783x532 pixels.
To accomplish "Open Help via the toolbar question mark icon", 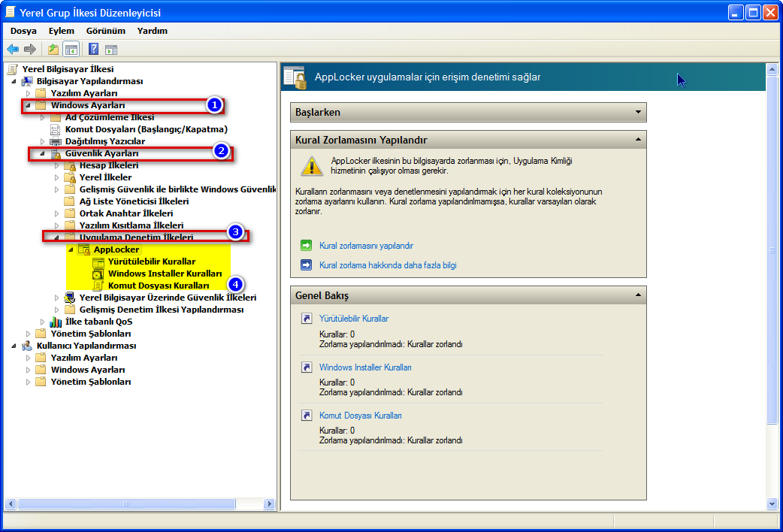I will (93, 49).
